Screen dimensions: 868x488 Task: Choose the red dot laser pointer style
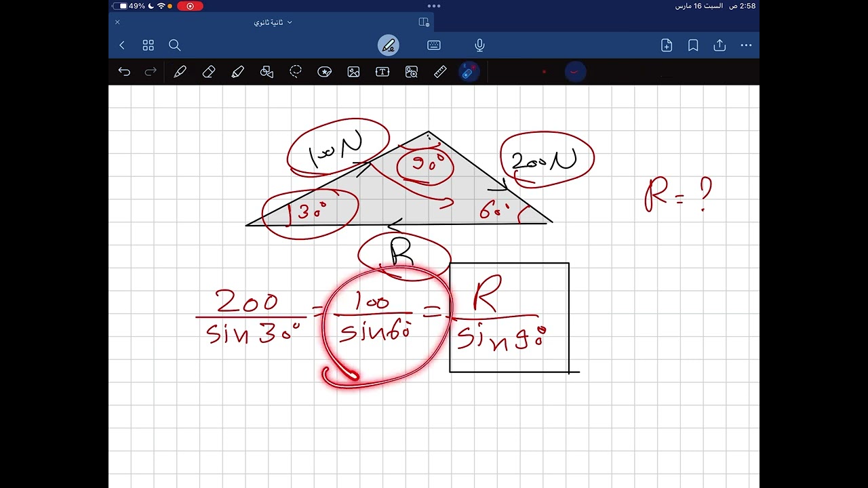coord(544,71)
